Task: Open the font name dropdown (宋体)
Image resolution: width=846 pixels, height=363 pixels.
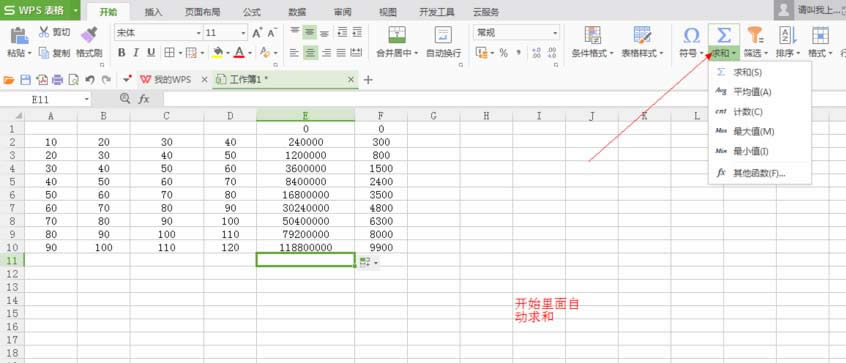Action: 158,33
